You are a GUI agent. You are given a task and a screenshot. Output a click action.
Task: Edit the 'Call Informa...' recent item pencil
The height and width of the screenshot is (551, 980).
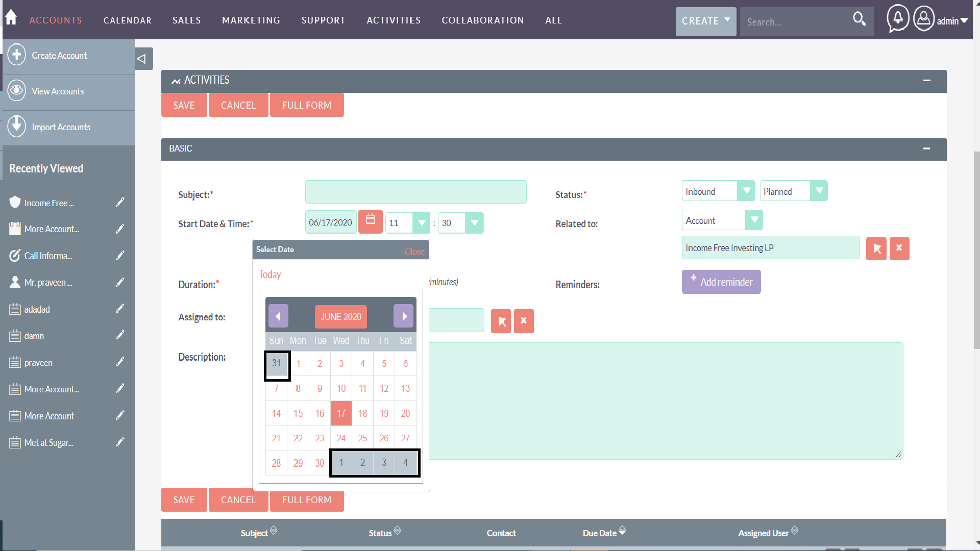120,256
